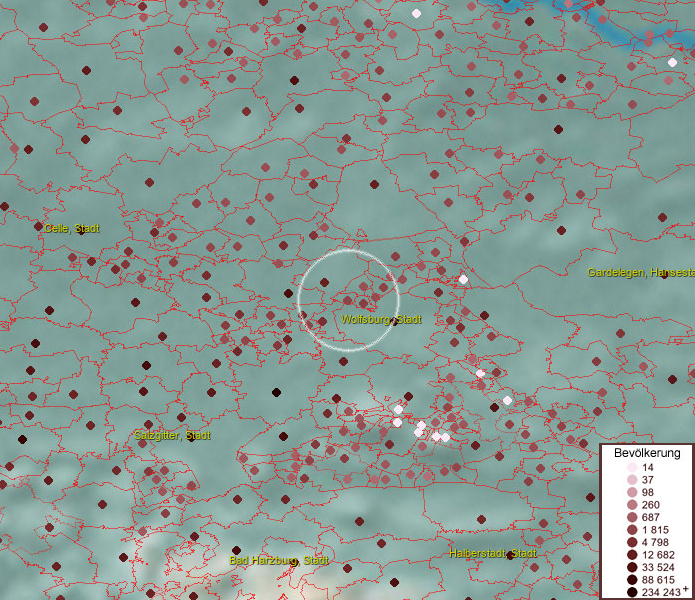
Task: Select the legend swatch for 98
Action: point(632,492)
